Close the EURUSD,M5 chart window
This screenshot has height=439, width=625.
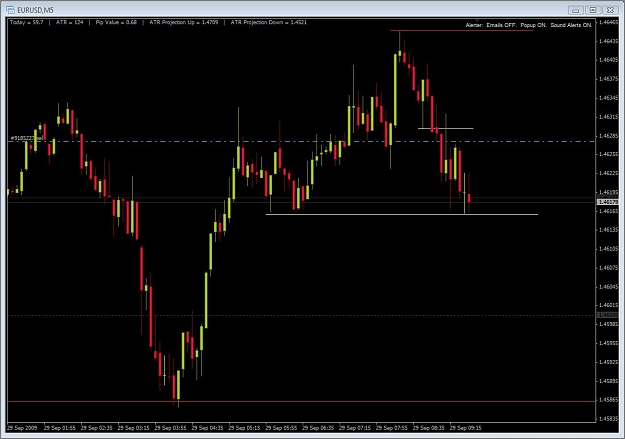[610, 10]
